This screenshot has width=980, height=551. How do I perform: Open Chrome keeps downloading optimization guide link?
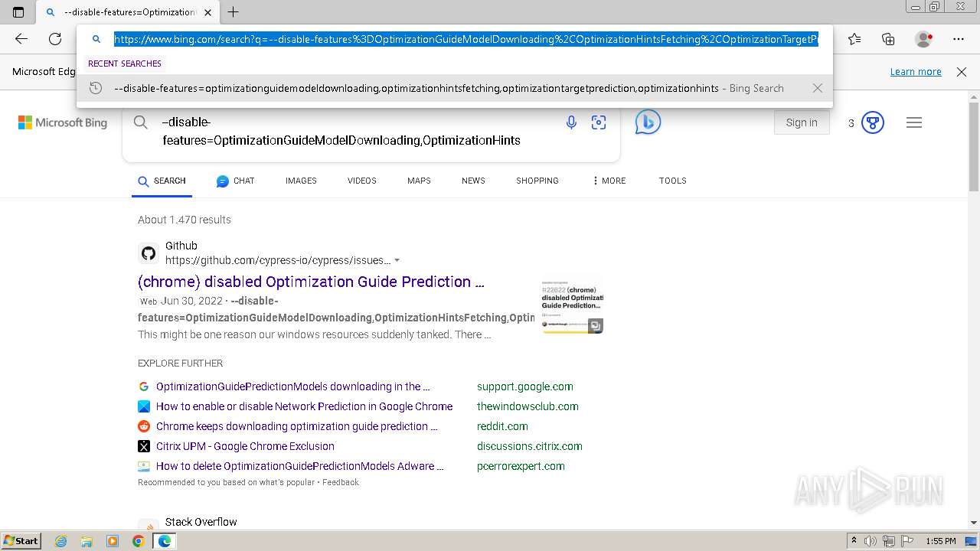pyautogui.click(x=296, y=426)
